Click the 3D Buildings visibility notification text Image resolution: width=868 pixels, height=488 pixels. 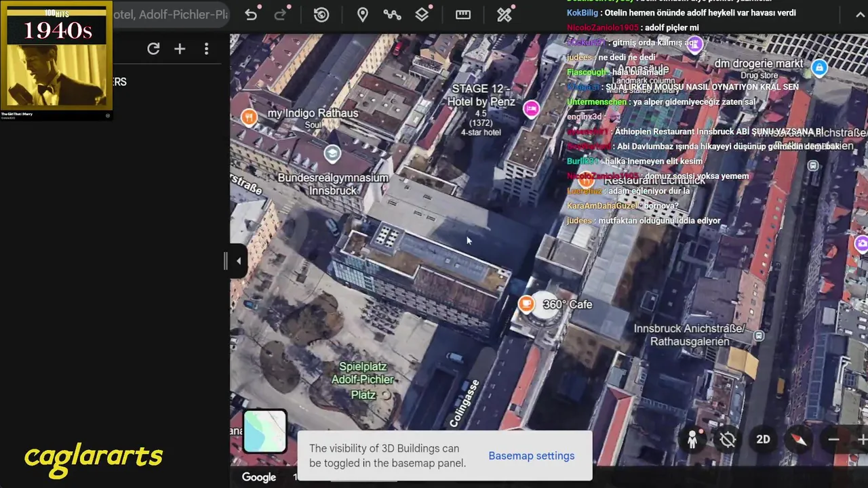387,455
